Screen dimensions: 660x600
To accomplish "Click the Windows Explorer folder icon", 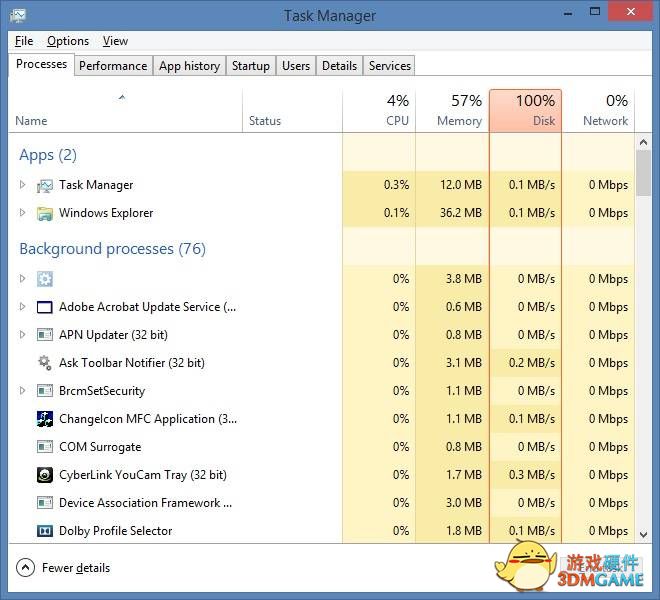I will click(x=45, y=213).
